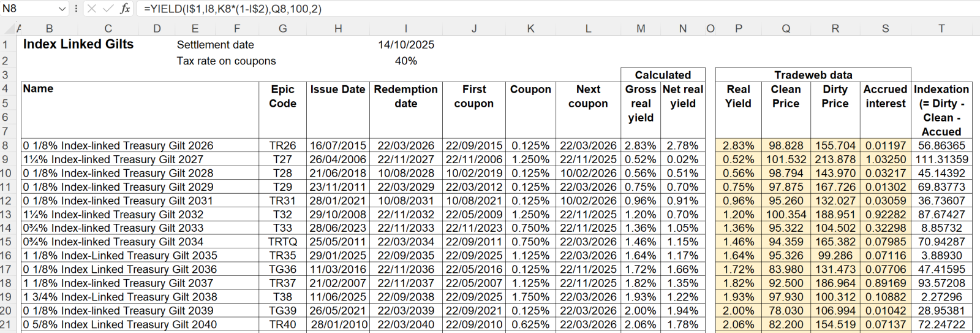Click the settlement date cell 14/10/2025
This screenshot has height=333, width=980.
coord(405,45)
